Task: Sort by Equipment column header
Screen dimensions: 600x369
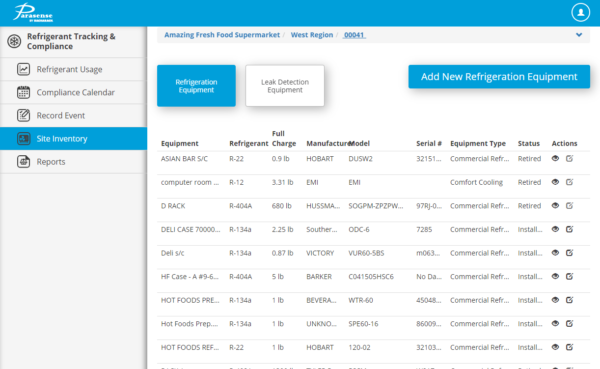Action: pyautogui.click(x=179, y=144)
